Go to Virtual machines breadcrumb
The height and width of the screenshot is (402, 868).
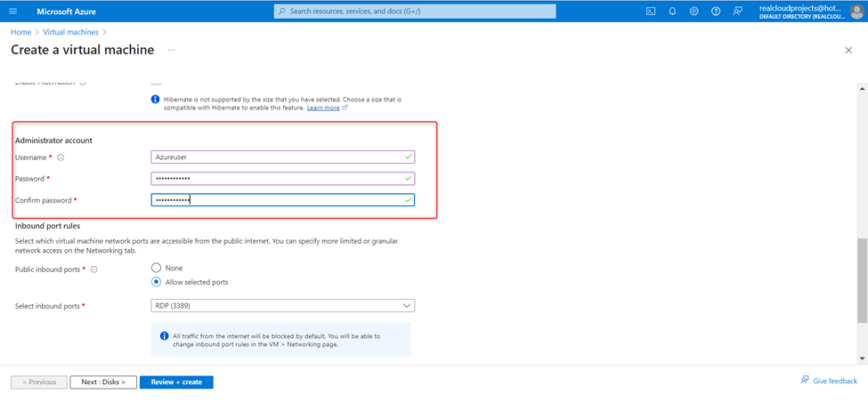71,32
